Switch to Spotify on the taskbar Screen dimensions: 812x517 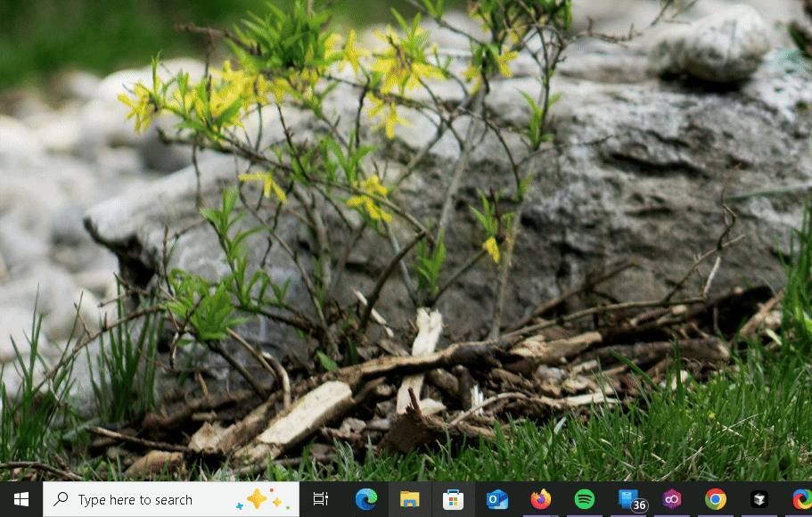coord(585,499)
